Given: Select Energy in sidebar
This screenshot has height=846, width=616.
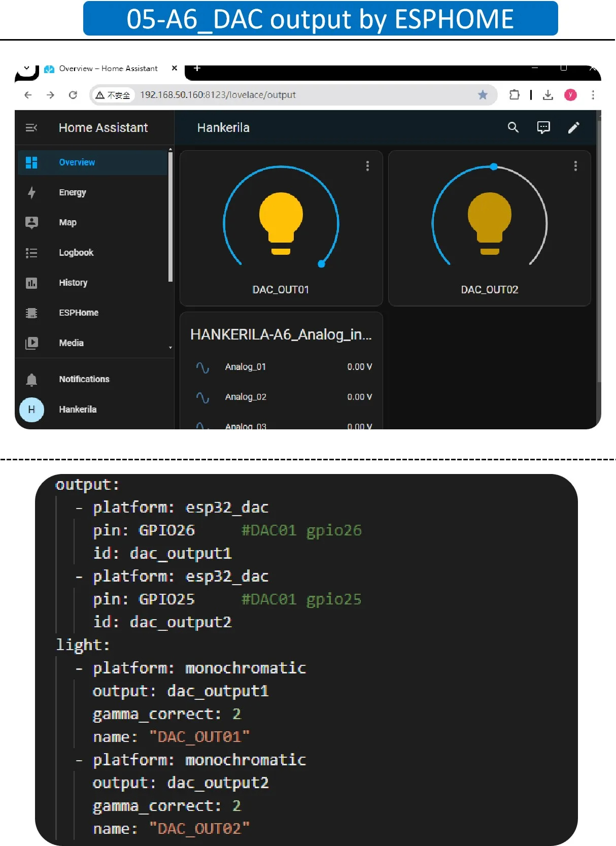Looking at the screenshot, I should point(73,192).
